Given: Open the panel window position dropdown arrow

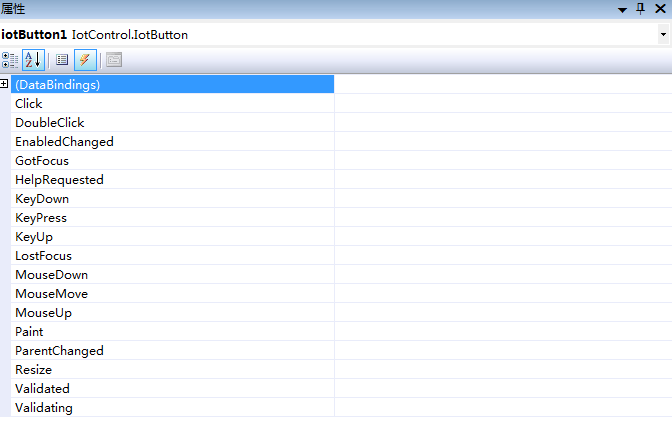Looking at the screenshot, I should 622,10.
